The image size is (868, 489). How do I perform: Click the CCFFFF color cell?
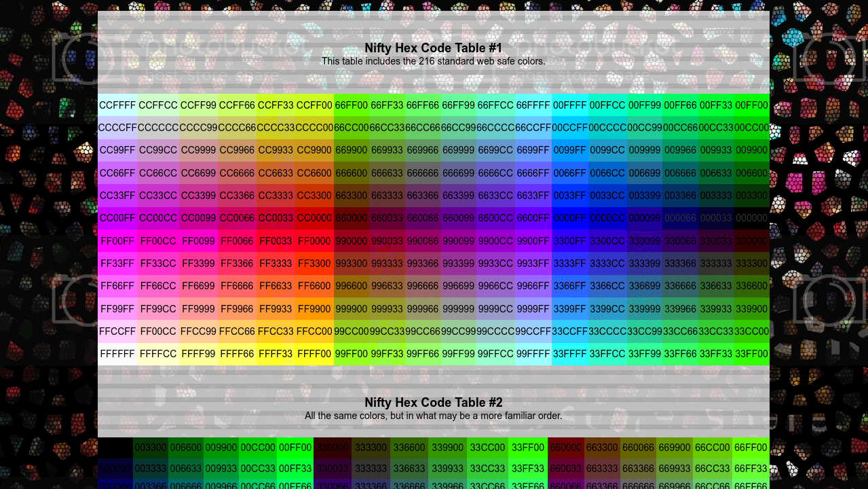(x=117, y=105)
